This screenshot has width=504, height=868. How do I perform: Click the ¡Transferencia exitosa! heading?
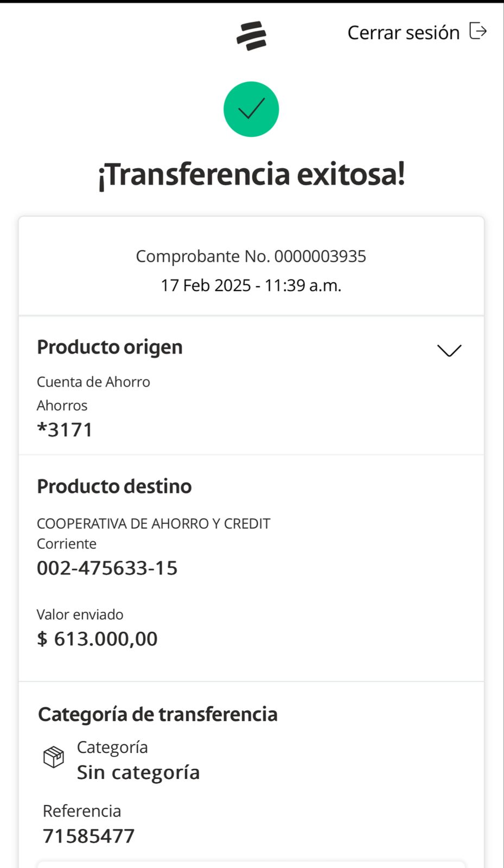click(251, 174)
